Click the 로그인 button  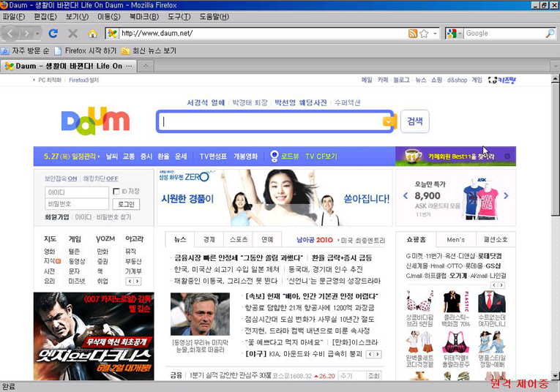(x=126, y=204)
